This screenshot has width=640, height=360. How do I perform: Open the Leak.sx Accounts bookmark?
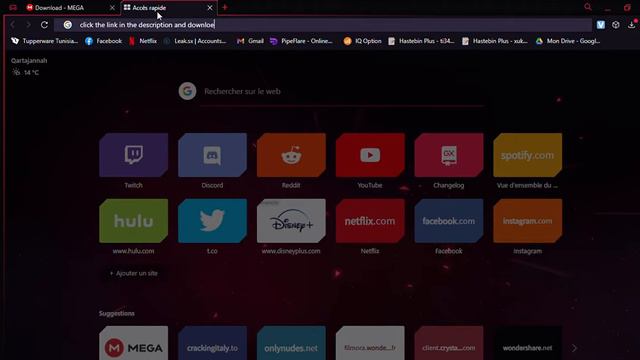pyautogui.click(x=195, y=41)
